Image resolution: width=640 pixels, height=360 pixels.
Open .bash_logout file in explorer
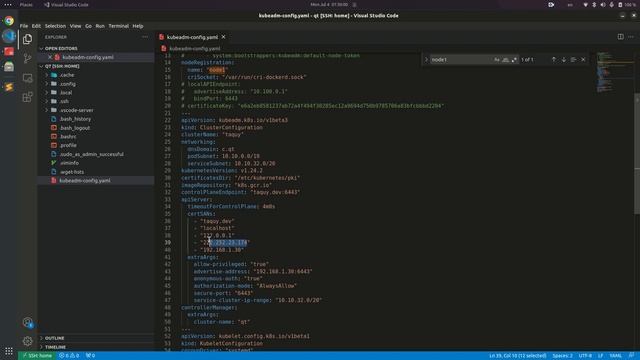pos(75,128)
